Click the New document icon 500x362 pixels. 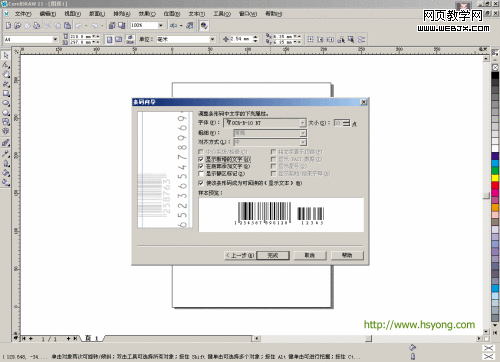point(8,25)
